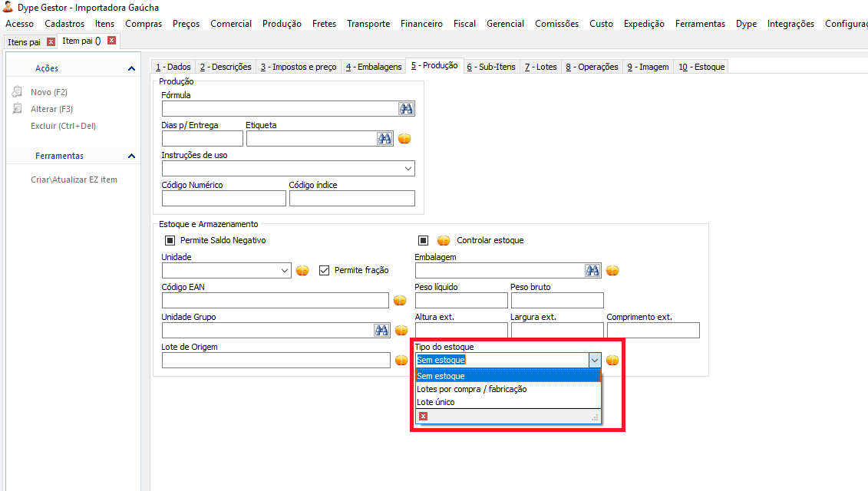Click the Alterar (F3) document icon
The image size is (868, 491).
[17, 108]
